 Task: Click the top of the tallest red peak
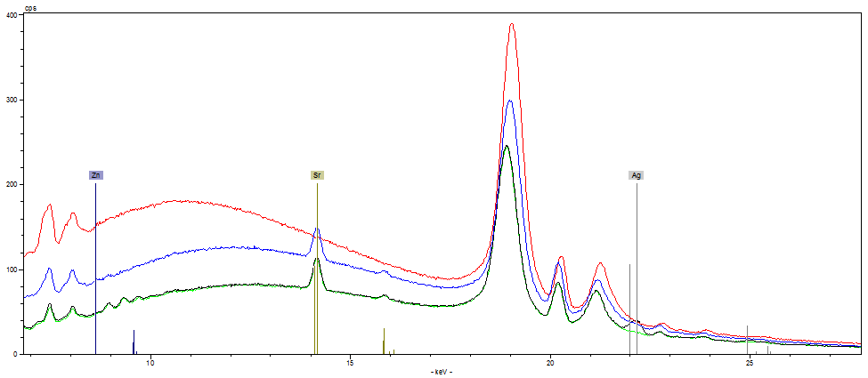point(512,25)
